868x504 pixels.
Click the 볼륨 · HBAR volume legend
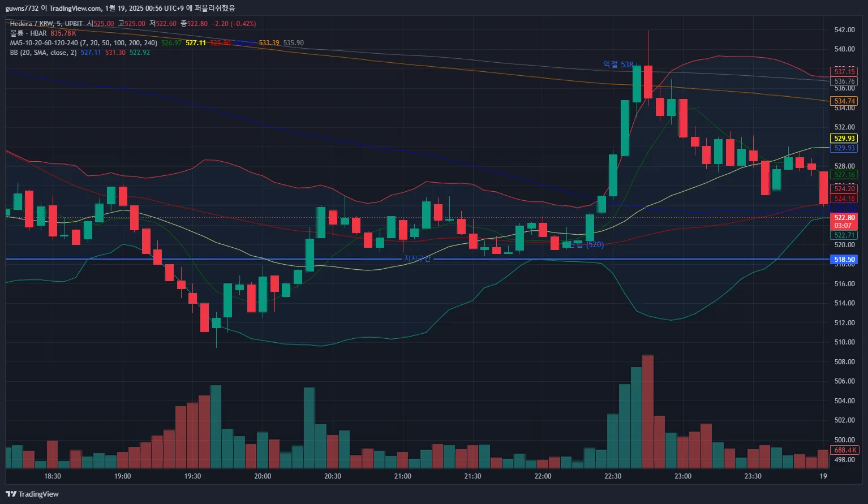[28, 33]
